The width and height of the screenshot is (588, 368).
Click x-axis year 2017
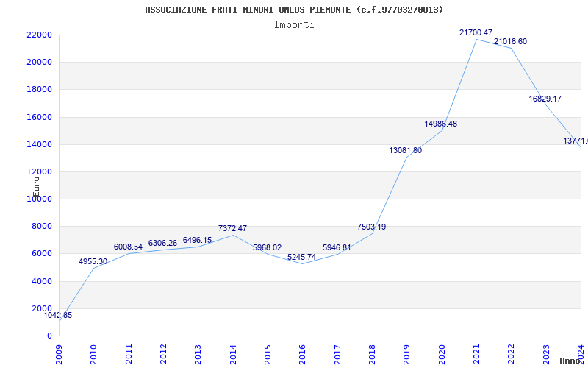(x=337, y=355)
